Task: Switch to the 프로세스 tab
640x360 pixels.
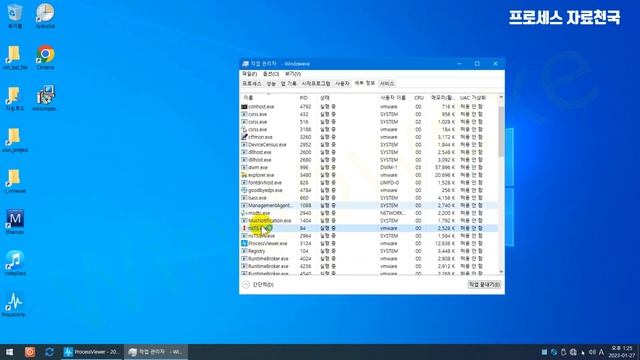Action: 252,83
